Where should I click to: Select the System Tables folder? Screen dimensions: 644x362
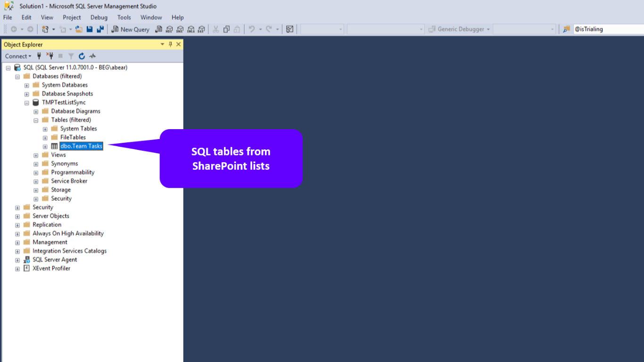[78, 129]
